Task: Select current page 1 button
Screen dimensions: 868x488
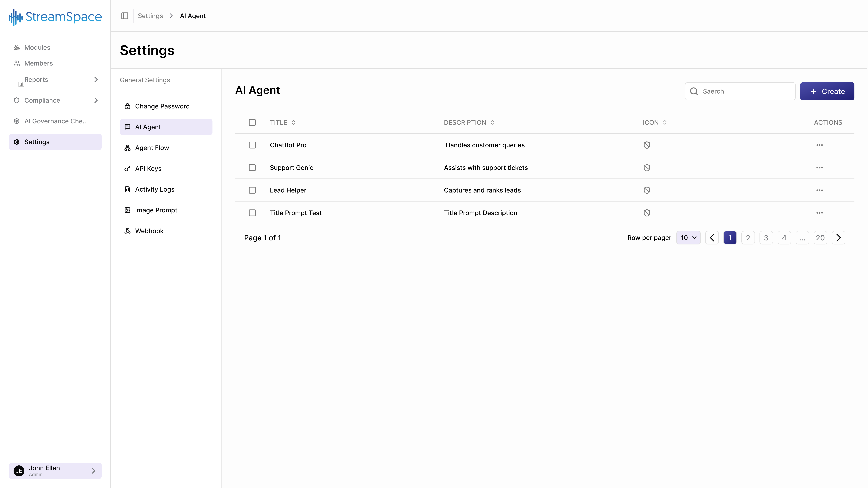Action: point(730,238)
